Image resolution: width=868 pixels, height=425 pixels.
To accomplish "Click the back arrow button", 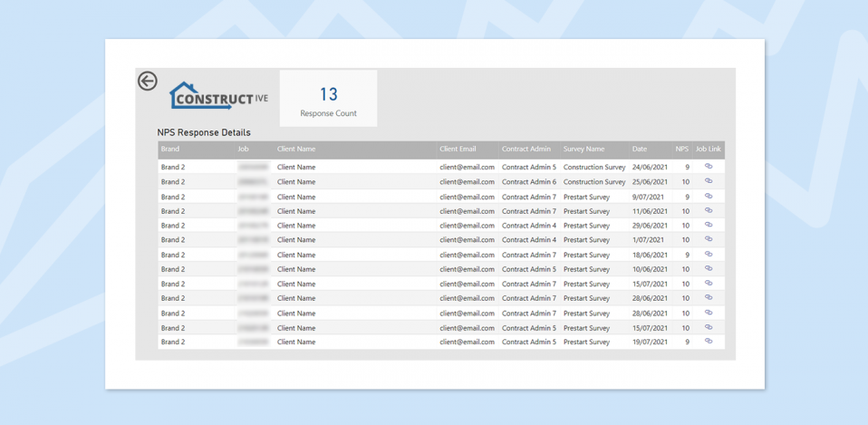I will coord(148,82).
